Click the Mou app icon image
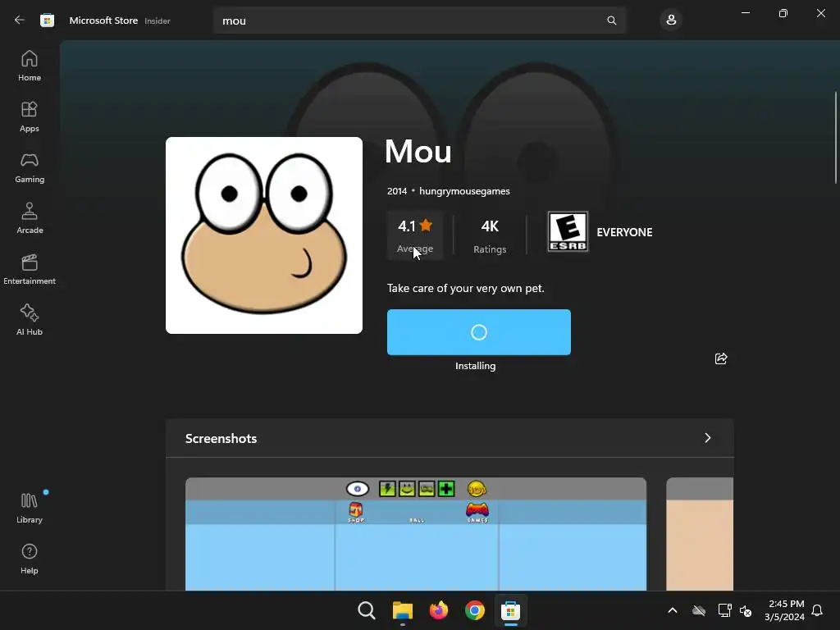This screenshot has height=630, width=840. [264, 235]
